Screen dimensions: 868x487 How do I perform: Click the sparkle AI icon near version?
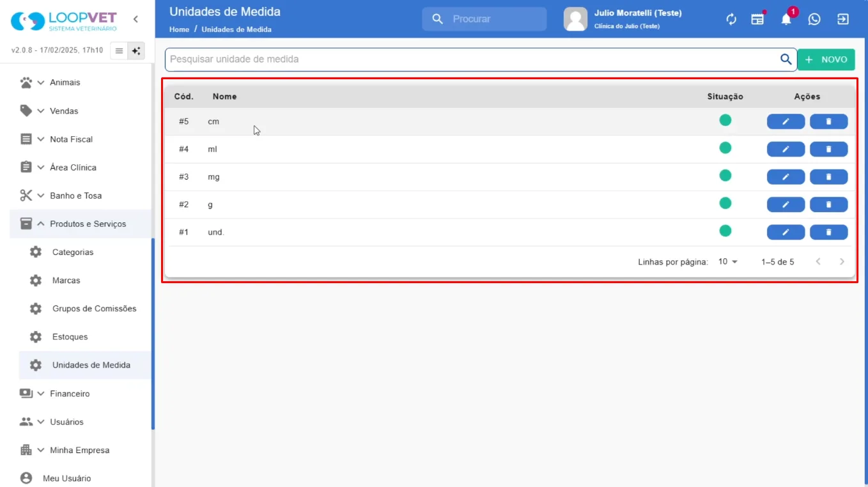coord(136,51)
